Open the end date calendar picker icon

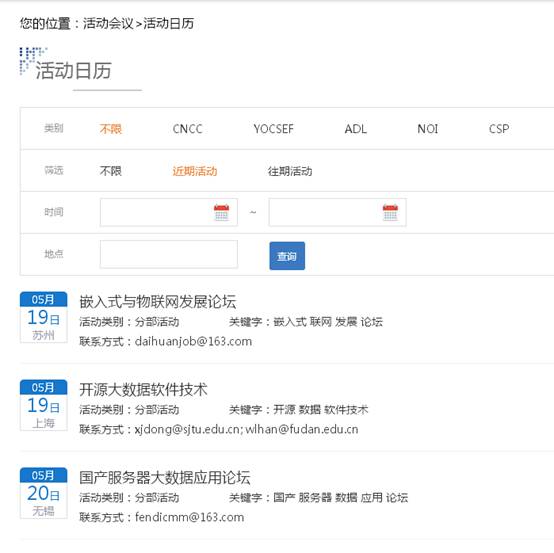(390, 212)
